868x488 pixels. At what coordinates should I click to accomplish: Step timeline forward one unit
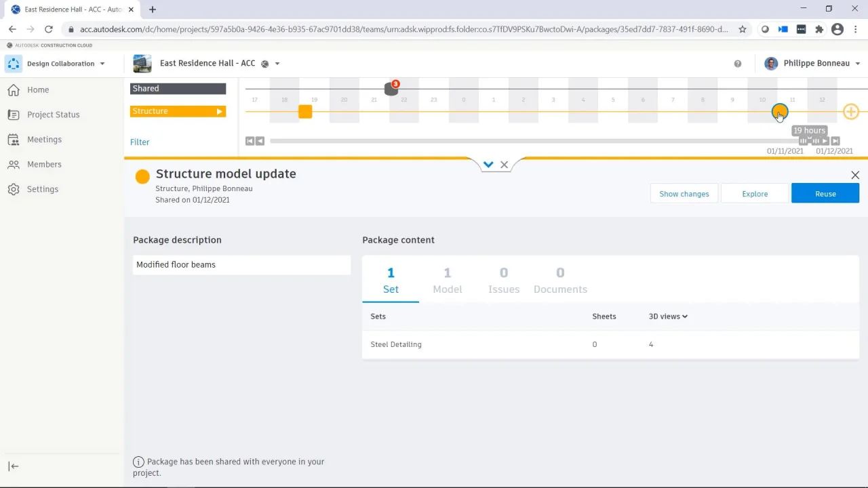pyautogui.click(x=825, y=141)
